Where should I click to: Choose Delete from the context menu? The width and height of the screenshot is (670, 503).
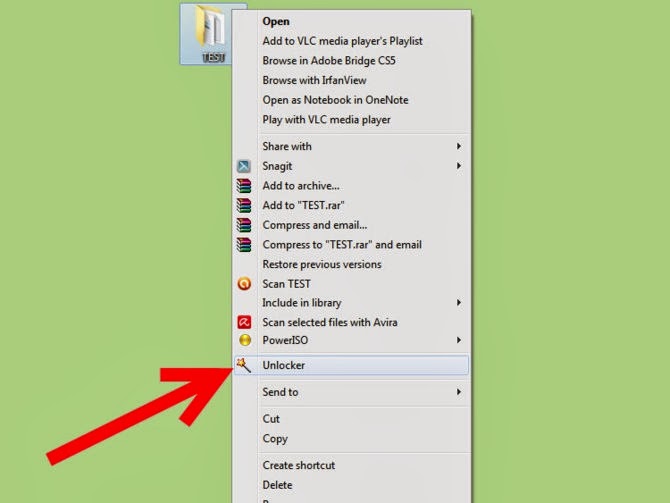point(352,485)
